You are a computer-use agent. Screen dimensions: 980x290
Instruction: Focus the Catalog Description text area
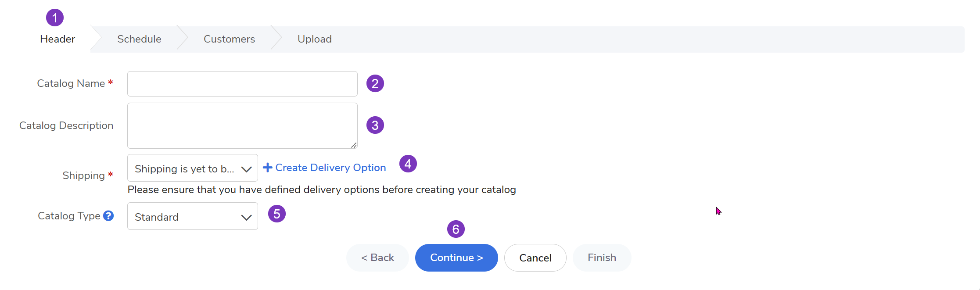point(242,126)
